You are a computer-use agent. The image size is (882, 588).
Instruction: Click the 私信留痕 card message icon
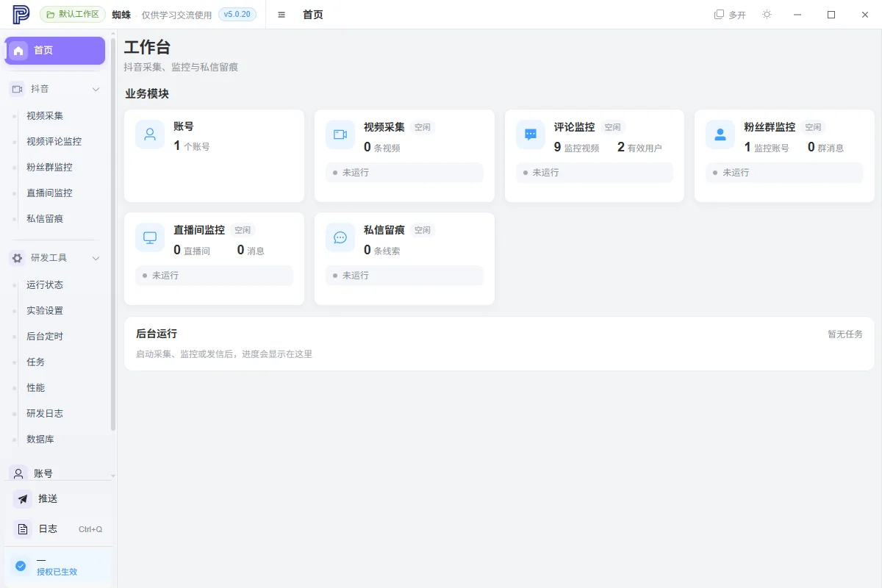[x=340, y=237]
